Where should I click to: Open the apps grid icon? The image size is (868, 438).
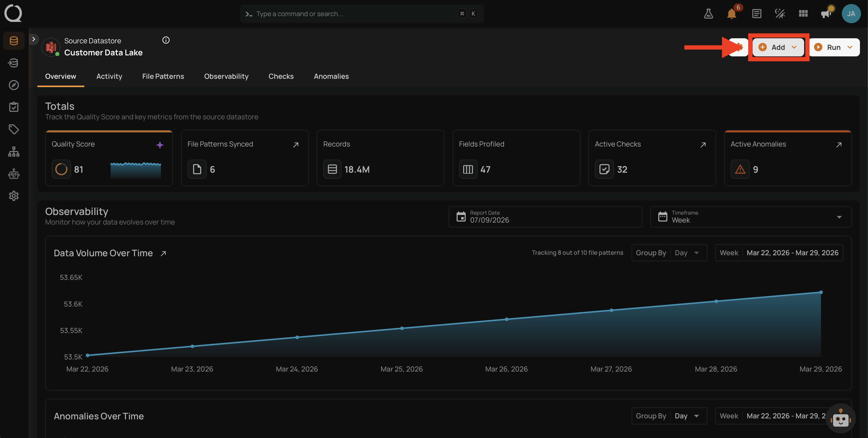[x=803, y=14]
